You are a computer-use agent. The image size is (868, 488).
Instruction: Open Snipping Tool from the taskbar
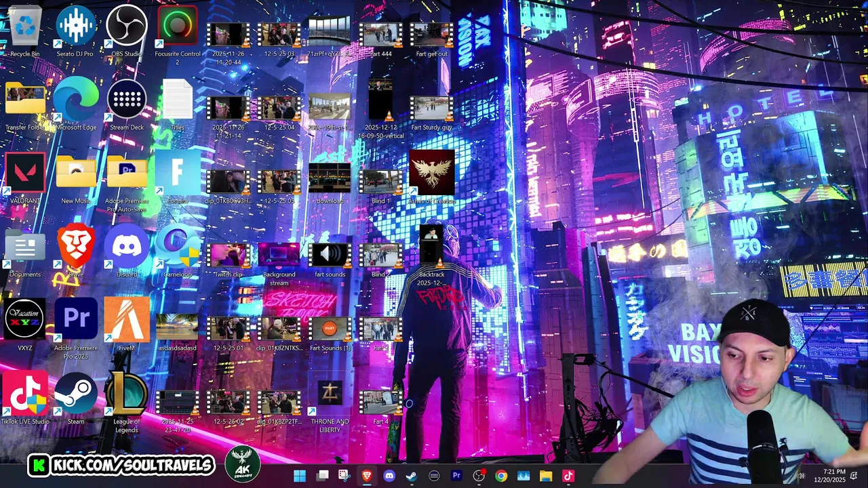point(344,476)
